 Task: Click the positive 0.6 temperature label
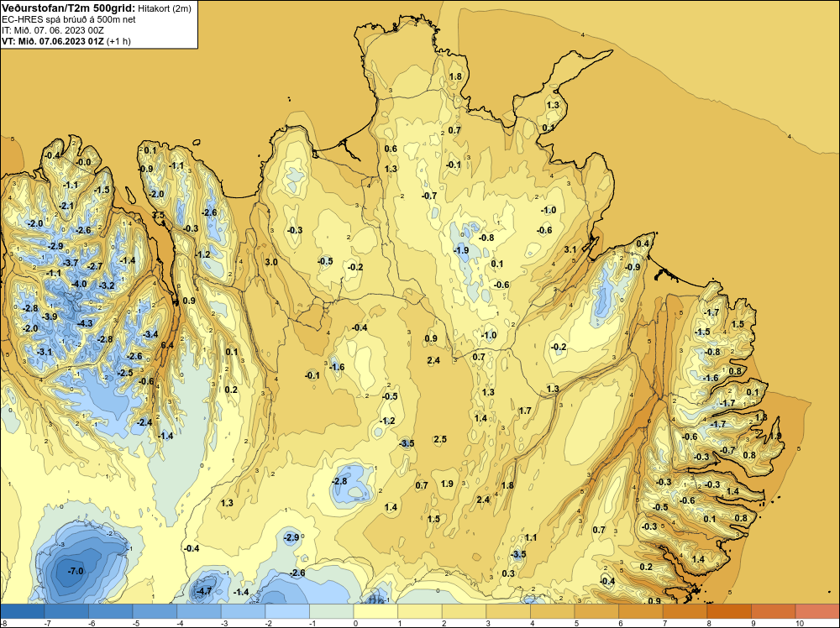(x=391, y=149)
